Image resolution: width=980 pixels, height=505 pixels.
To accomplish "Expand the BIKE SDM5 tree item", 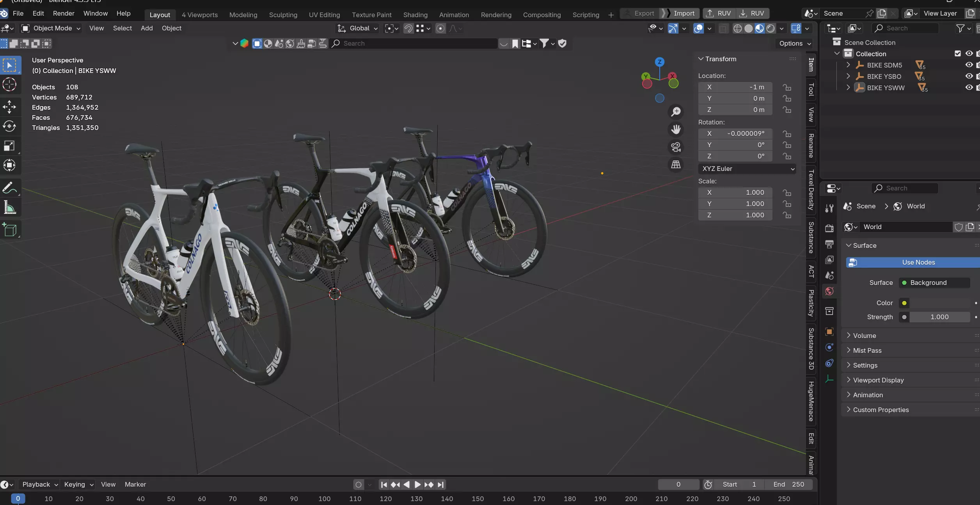I will (848, 65).
